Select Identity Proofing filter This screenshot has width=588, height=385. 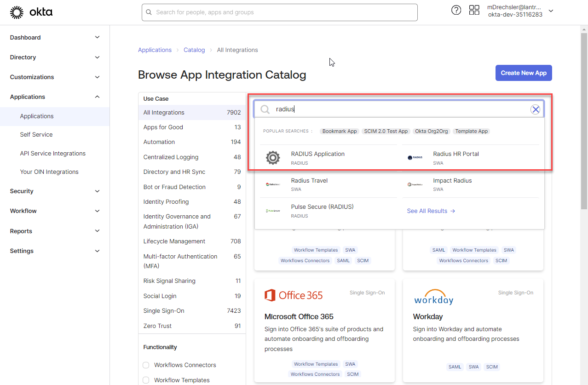tap(192, 201)
